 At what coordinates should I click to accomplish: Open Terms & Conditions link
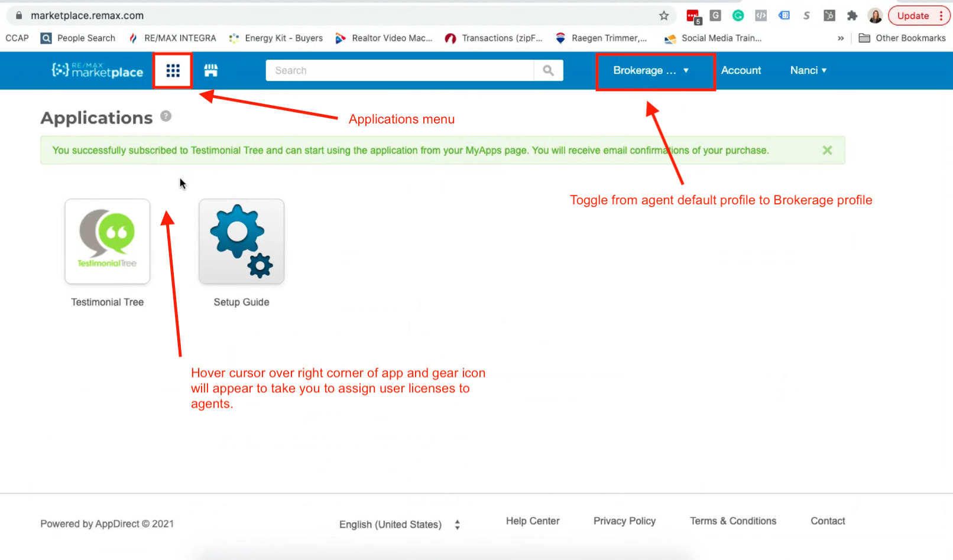[x=733, y=521]
